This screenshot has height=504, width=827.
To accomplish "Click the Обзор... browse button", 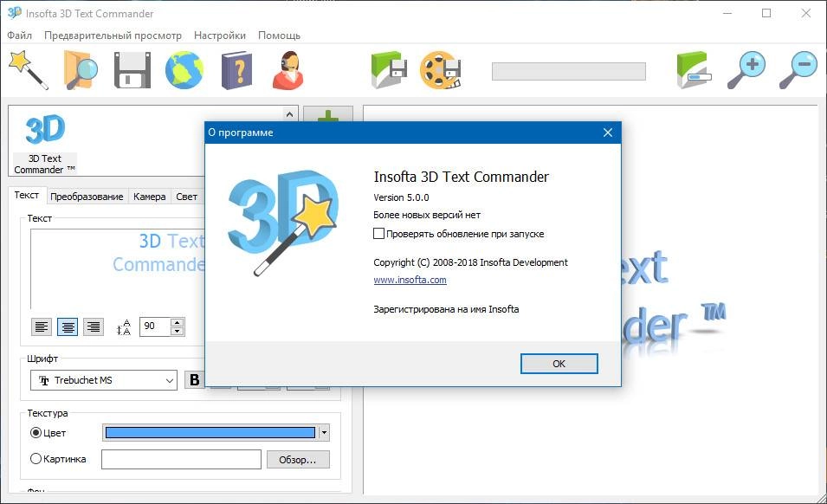I will coord(298,460).
